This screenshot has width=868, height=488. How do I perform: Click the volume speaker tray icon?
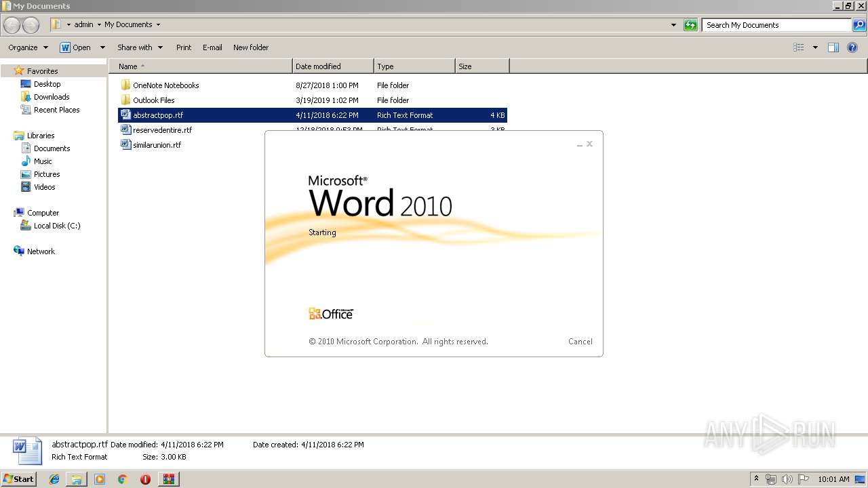click(787, 479)
